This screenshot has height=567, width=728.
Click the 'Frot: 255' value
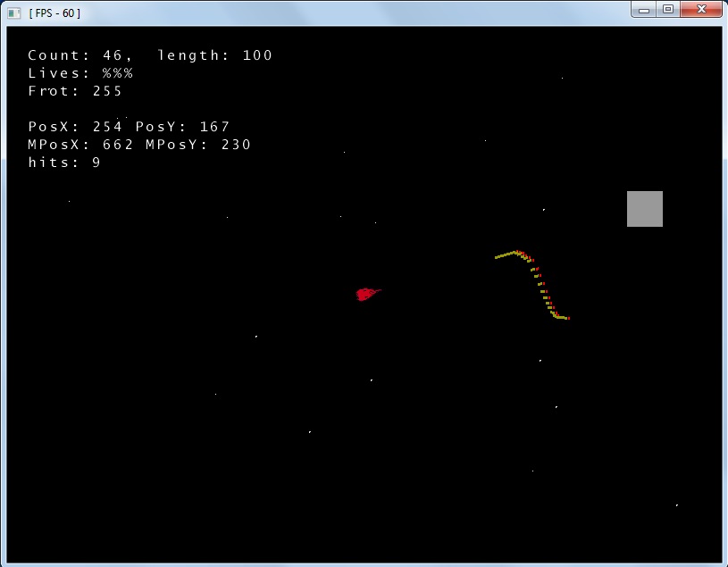(75, 91)
